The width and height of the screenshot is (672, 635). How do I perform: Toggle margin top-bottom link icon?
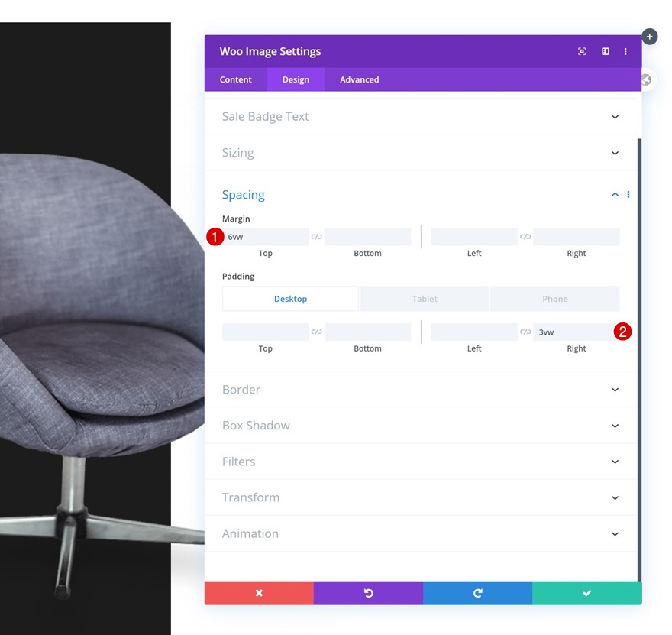pos(316,237)
